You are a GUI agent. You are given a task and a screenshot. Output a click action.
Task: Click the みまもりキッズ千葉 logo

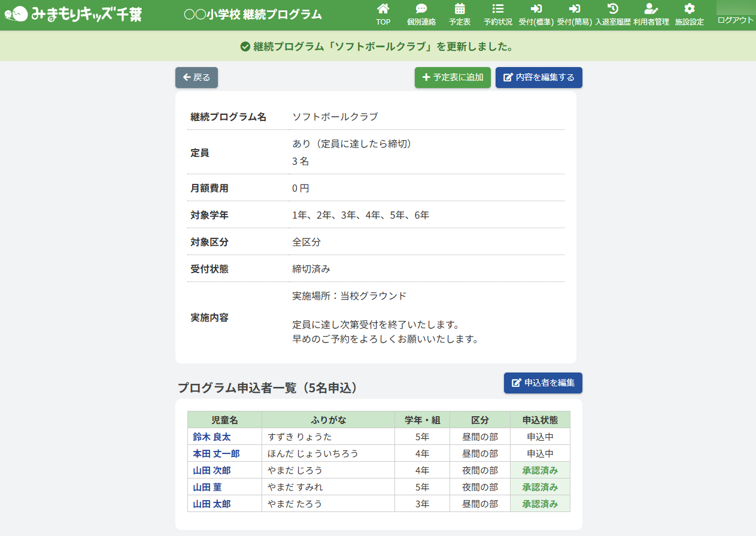coord(74,14)
